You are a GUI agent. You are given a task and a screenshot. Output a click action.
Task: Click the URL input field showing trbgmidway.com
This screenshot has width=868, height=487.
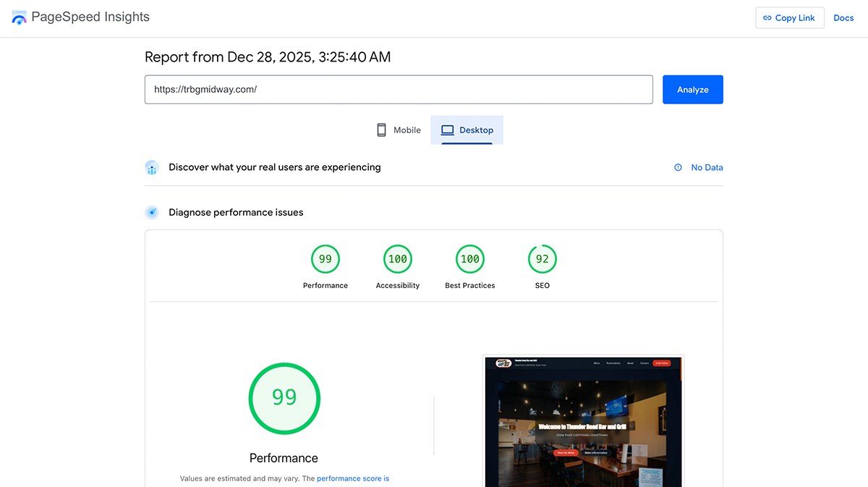(398, 89)
